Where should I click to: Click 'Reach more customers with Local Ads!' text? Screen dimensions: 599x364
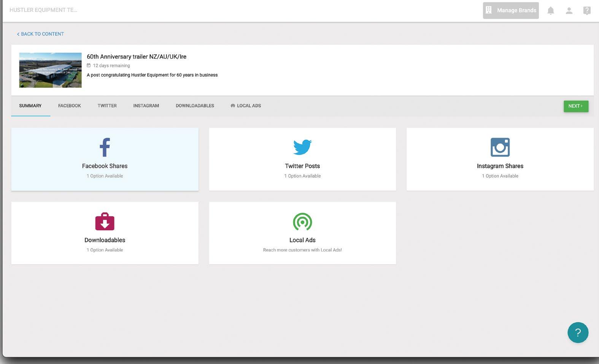(x=302, y=250)
